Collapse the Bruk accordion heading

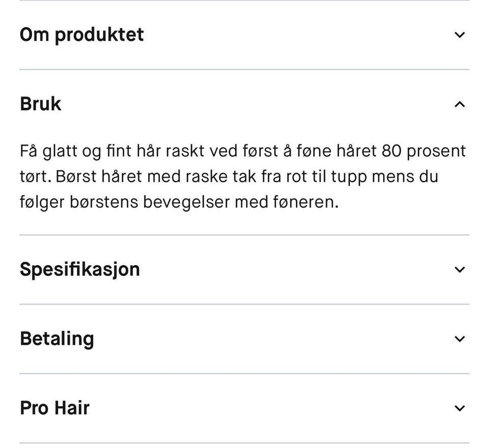41,104
